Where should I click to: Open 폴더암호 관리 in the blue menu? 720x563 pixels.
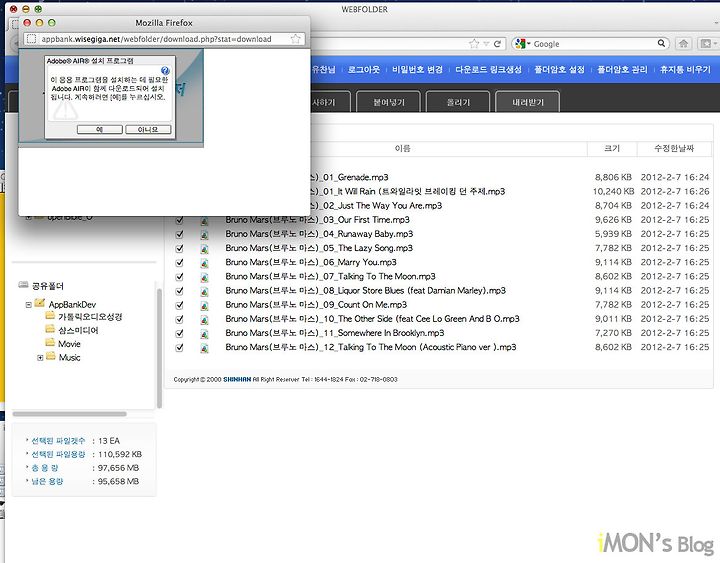(x=622, y=70)
